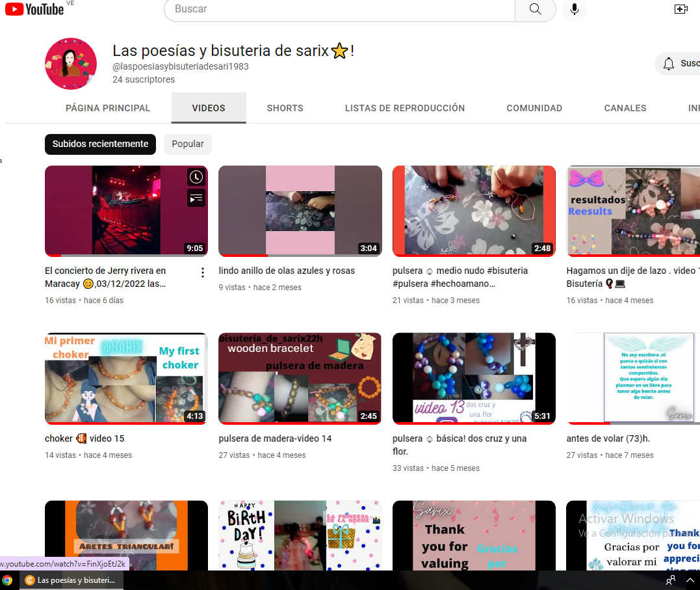Image resolution: width=700 pixels, height=590 pixels.
Task: Open the CANALES tab
Action: click(x=625, y=108)
